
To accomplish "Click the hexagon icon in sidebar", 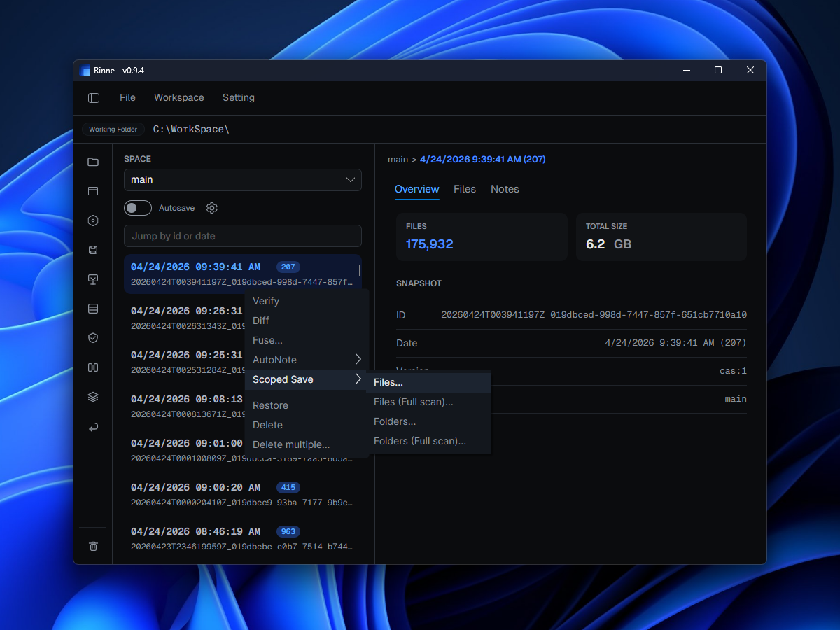I will (x=93, y=220).
